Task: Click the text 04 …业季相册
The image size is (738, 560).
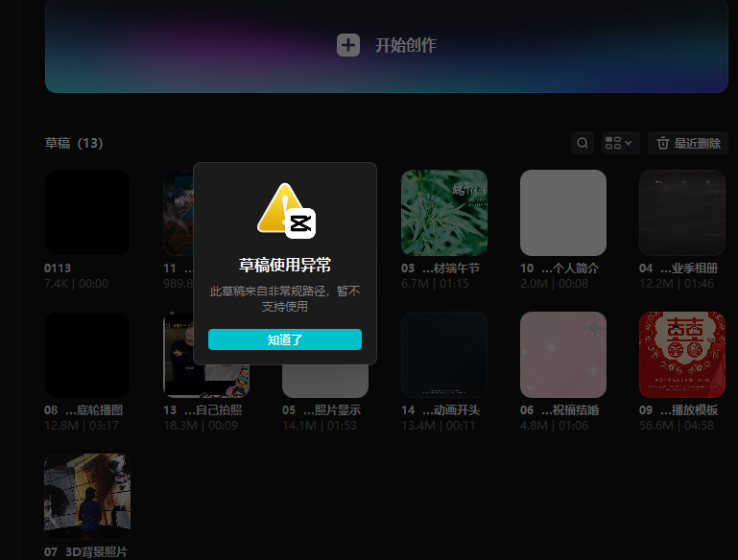Action: [678, 268]
